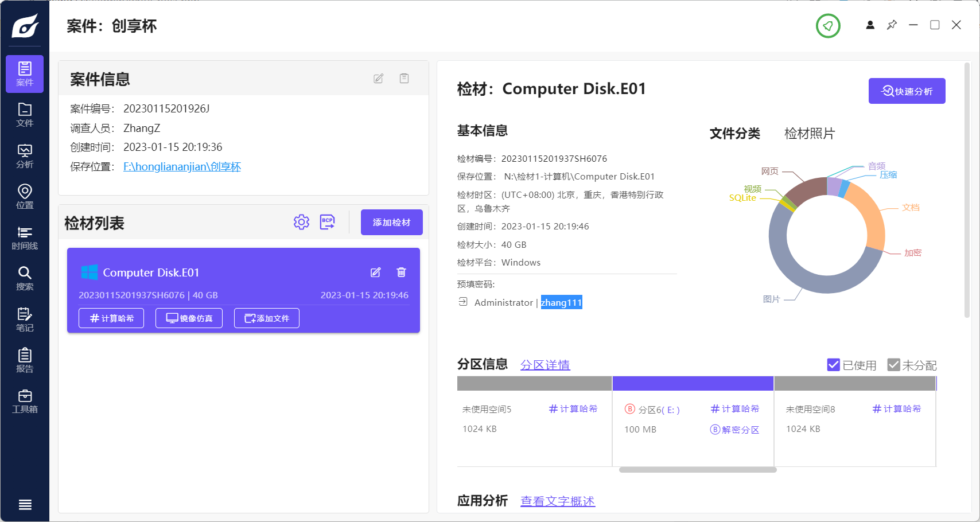Start 快速分析 on the evidence
The width and height of the screenshot is (980, 522).
(x=907, y=91)
